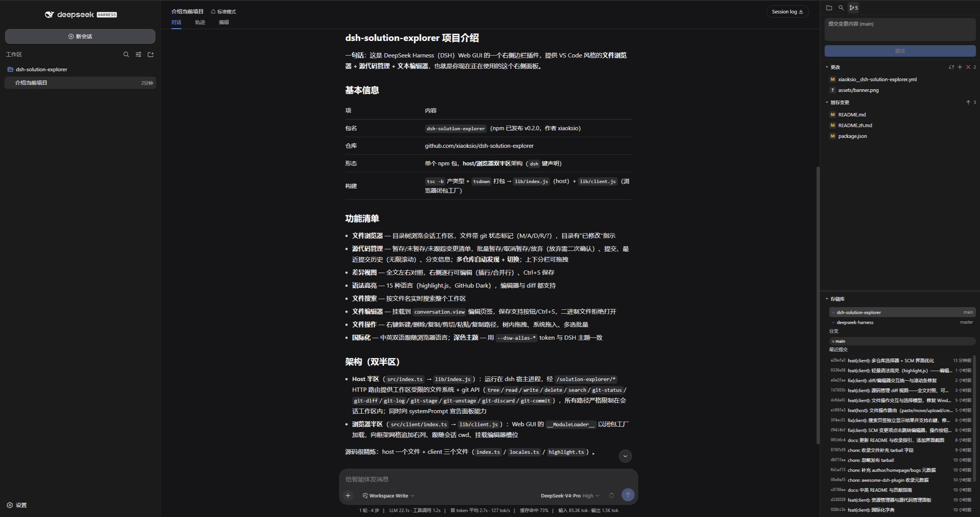Screen dimensions: 980x517
Task: Expand the dsh-solution-explorer workspace in sidebar
Action: (x=80, y=69)
